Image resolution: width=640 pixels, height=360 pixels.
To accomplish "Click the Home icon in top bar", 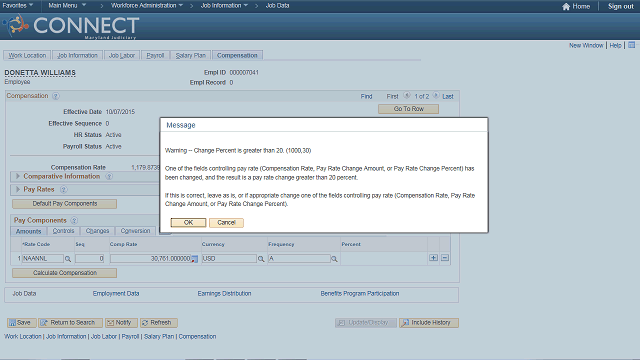I will pyautogui.click(x=566, y=6).
